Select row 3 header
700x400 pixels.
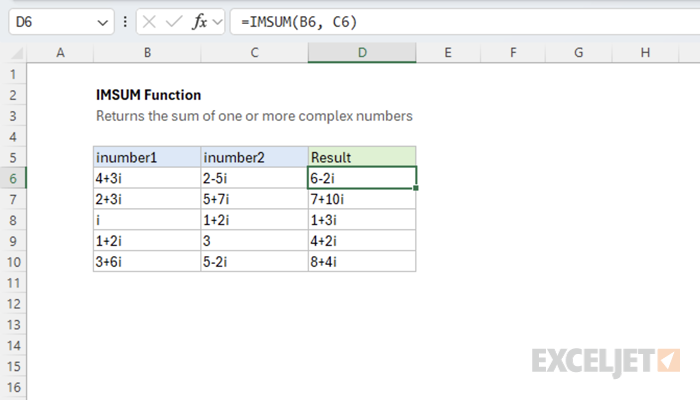pyautogui.click(x=13, y=116)
